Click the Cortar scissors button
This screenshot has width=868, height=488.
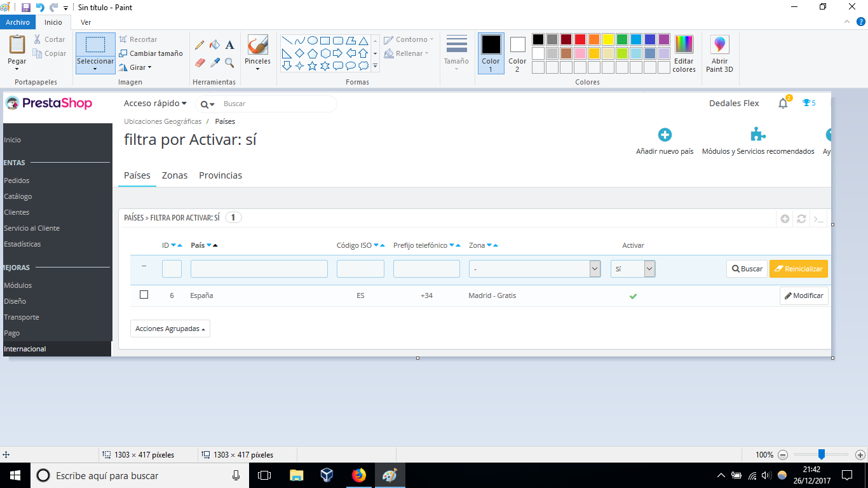(50, 39)
